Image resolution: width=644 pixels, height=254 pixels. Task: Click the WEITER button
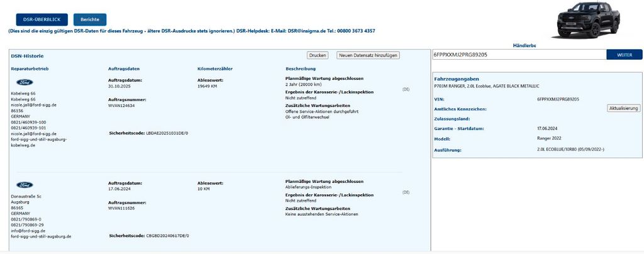625,55
